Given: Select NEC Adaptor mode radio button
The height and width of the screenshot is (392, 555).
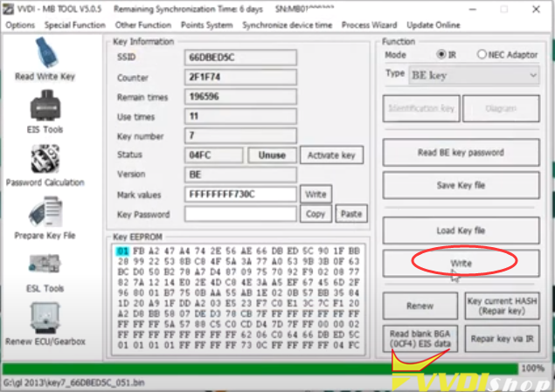Looking at the screenshot, I should click(x=482, y=54).
